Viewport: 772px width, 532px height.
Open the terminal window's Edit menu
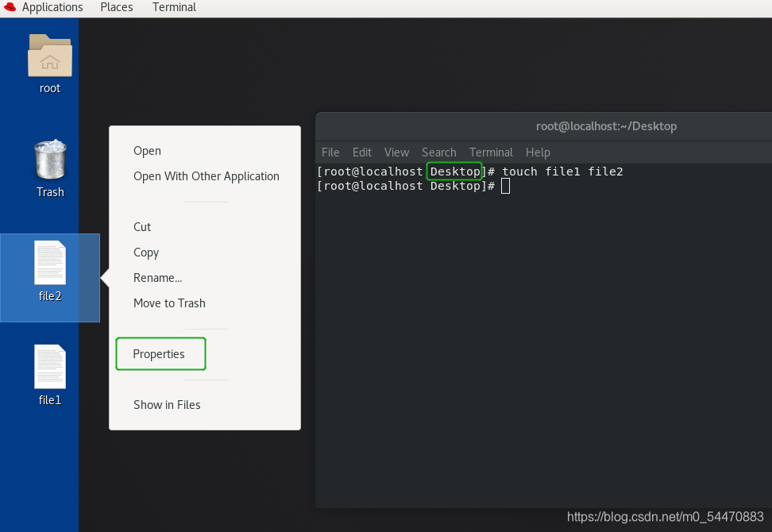coord(362,152)
